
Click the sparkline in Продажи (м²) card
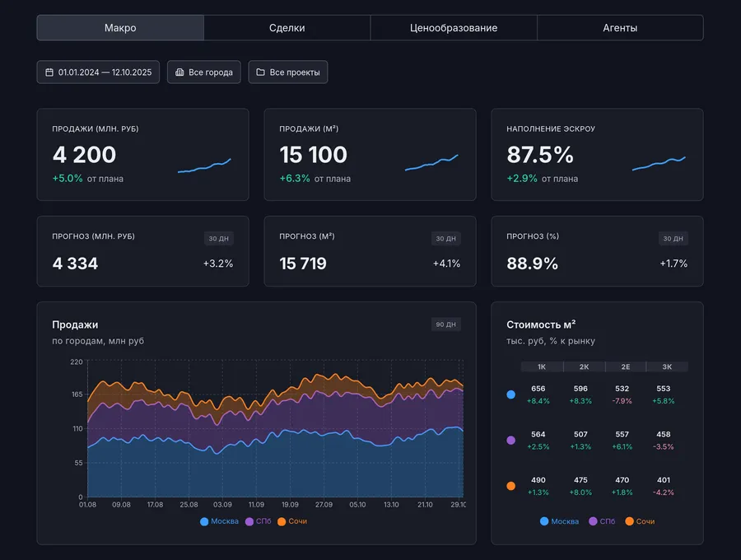pos(431,164)
